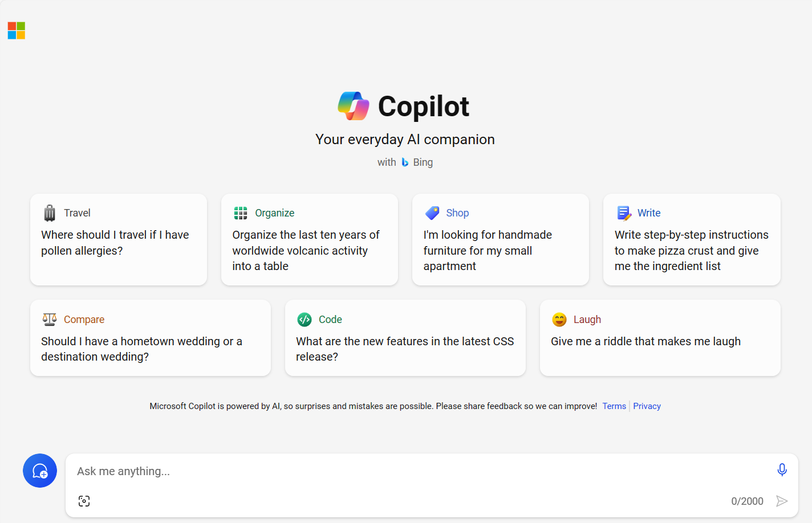Click the Compare category label

tap(84, 320)
